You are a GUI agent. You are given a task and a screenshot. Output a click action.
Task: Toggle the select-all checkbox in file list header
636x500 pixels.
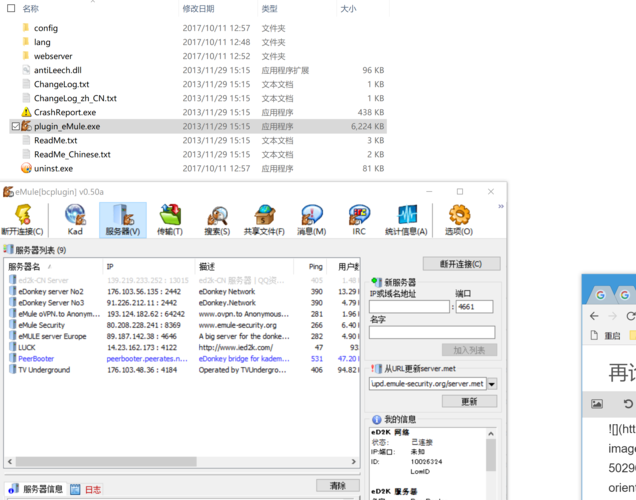coord(11,8)
